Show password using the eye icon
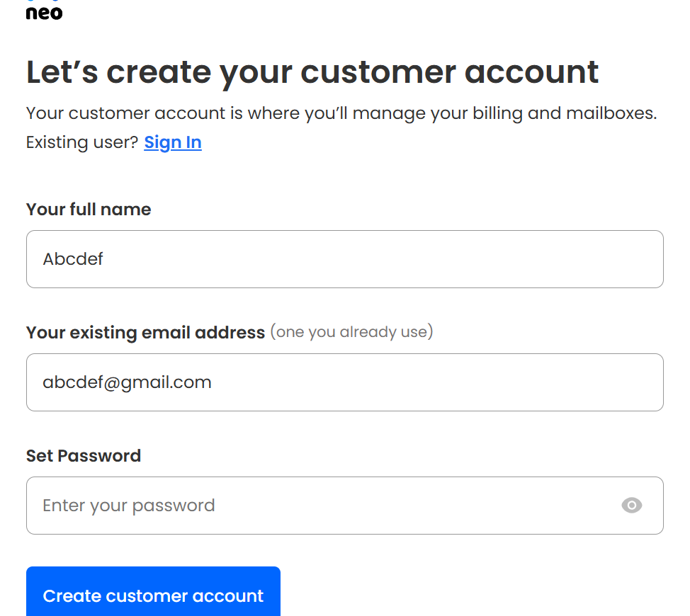Screen dimensions: 690x616 pyautogui.click(x=631, y=505)
